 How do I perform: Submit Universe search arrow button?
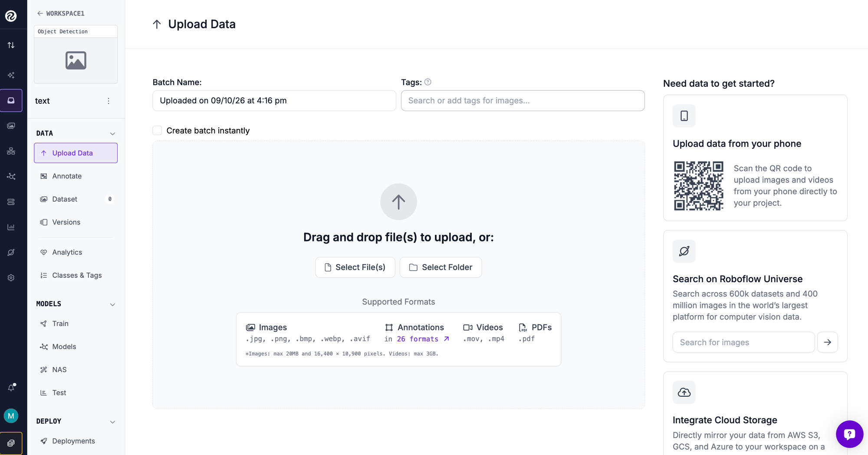[827, 342]
